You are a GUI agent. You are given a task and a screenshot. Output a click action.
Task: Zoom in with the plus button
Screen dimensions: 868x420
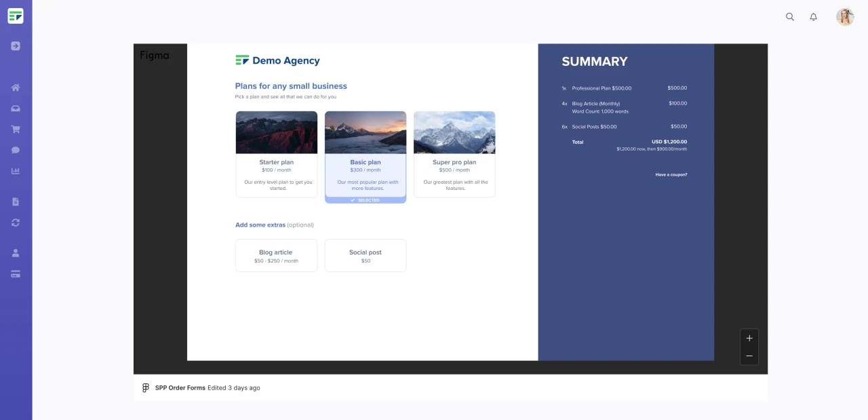(x=749, y=338)
